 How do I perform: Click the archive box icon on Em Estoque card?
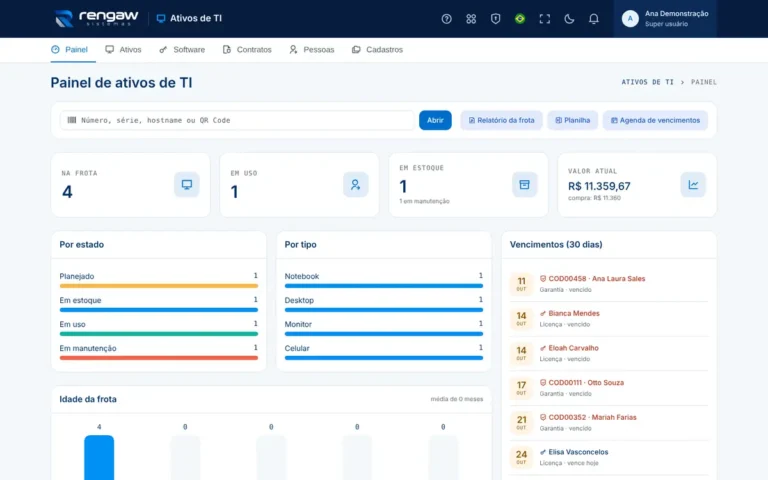[525, 185]
